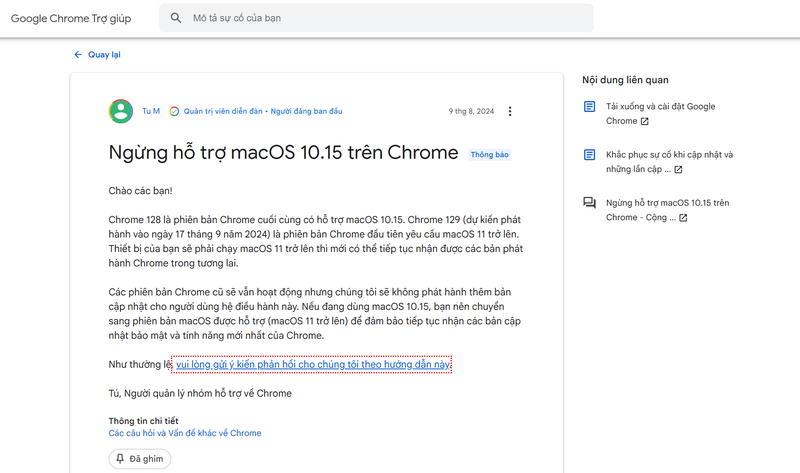
Task: Click the document icon for Khắc phục sự cố
Action: coord(589,155)
